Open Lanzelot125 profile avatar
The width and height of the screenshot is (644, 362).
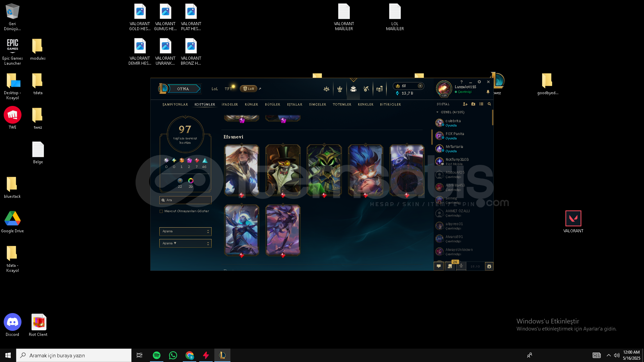coord(444,88)
